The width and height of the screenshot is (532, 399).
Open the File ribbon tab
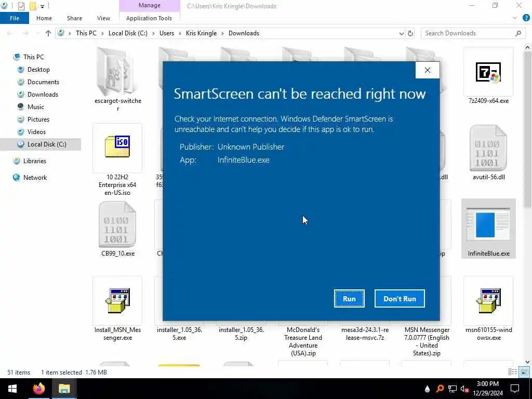[x=15, y=18]
